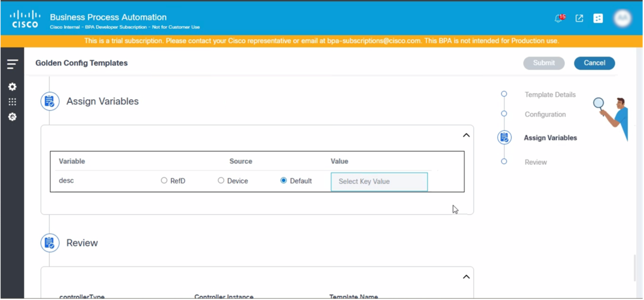Screen dimensions: 644x300
Task: Click the Value column header
Action: pos(339,161)
